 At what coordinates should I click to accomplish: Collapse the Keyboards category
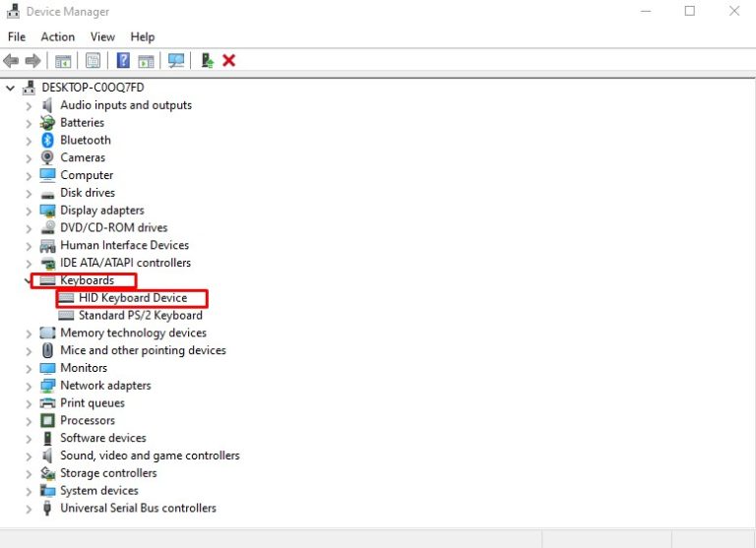click(x=28, y=280)
